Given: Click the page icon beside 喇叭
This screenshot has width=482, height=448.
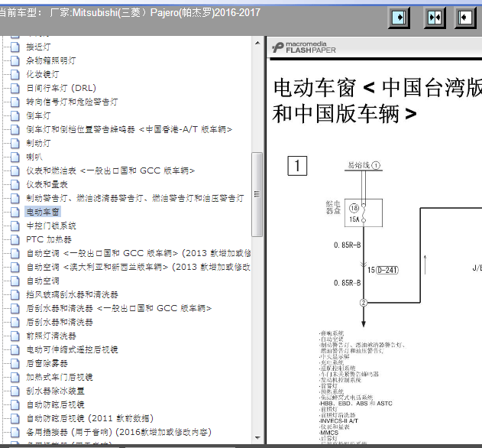Looking at the screenshot, I should [15, 157].
